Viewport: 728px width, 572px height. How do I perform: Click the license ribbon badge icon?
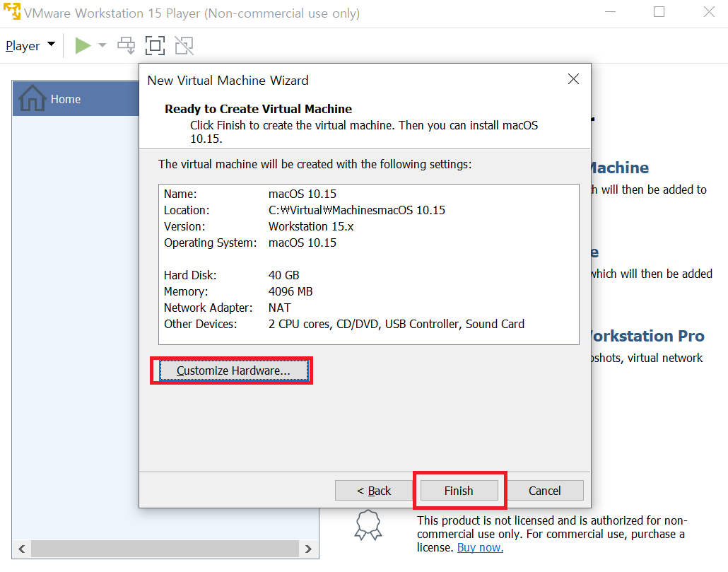pyautogui.click(x=368, y=525)
